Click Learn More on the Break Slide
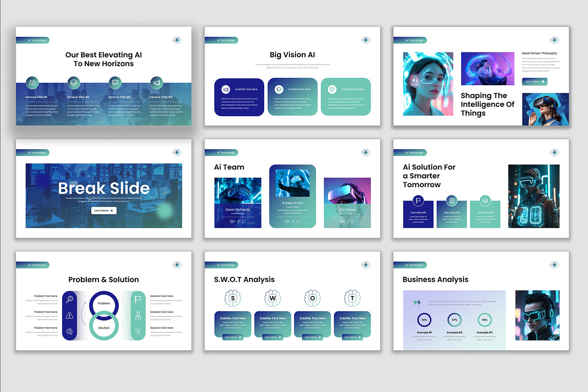The image size is (588, 392). 103,211
